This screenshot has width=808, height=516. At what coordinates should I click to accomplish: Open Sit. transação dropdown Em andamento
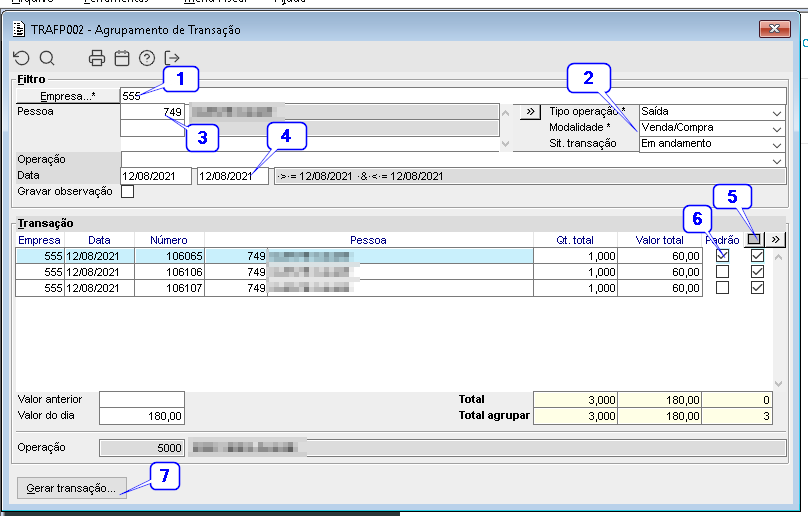[x=777, y=145]
